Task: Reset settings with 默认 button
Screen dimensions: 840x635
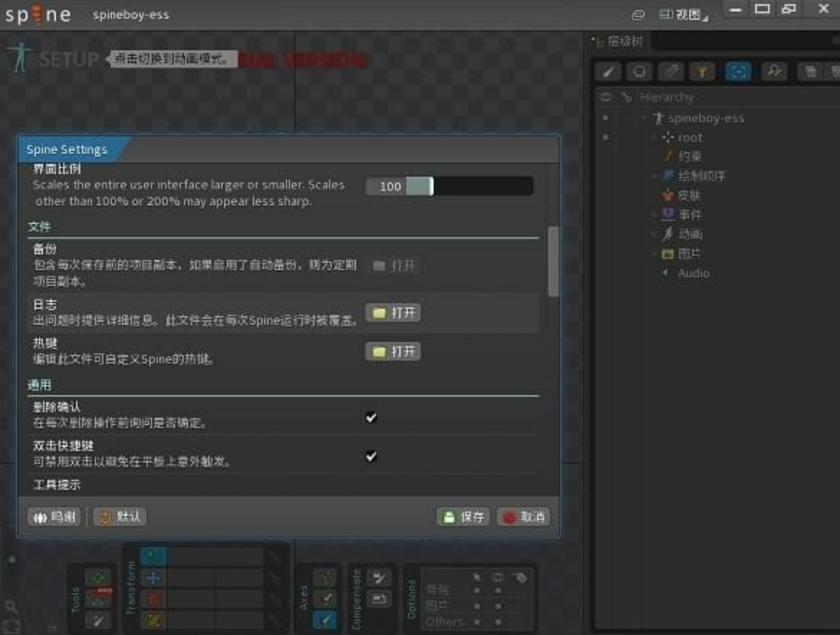Action: tap(119, 516)
